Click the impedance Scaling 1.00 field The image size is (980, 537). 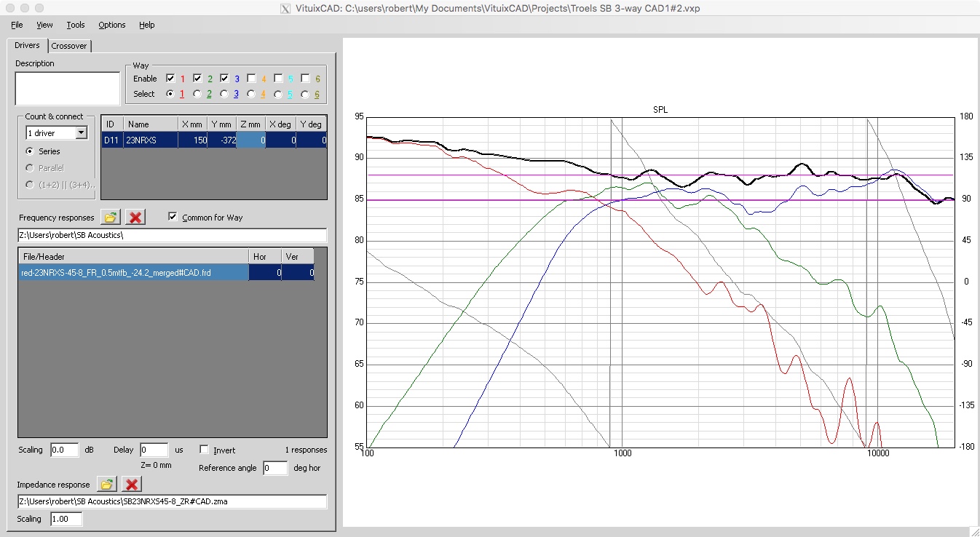(66, 519)
